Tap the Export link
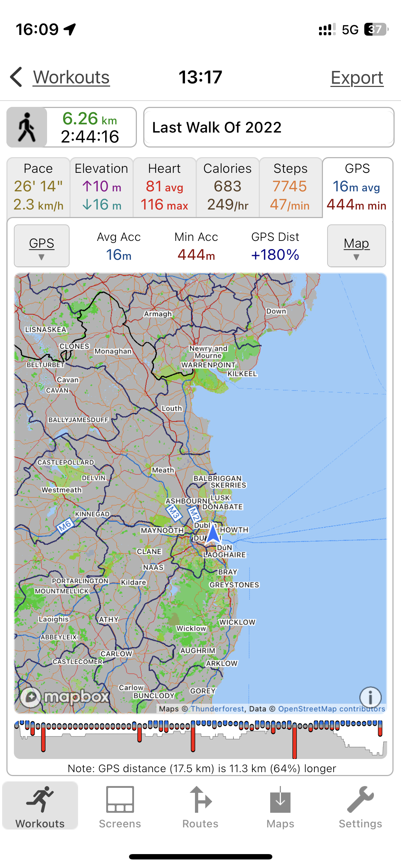Image resolution: width=401 pixels, height=868 pixels. pyautogui.click(x=357, y=78)
